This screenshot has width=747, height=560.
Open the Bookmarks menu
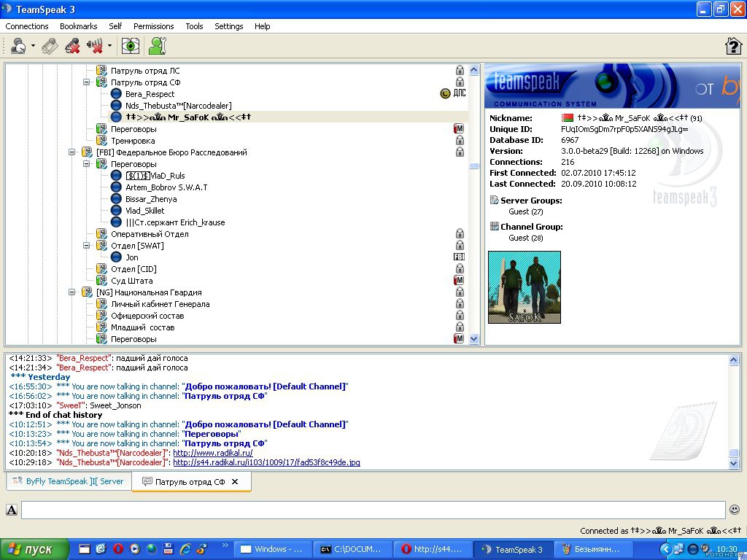click(79, 26)
